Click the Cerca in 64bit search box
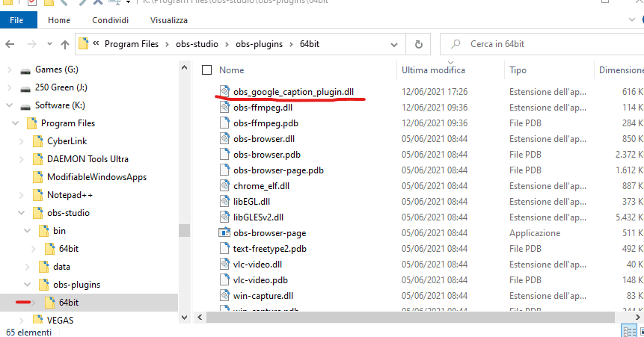This screenshot has width=644, height=337. 539,44
